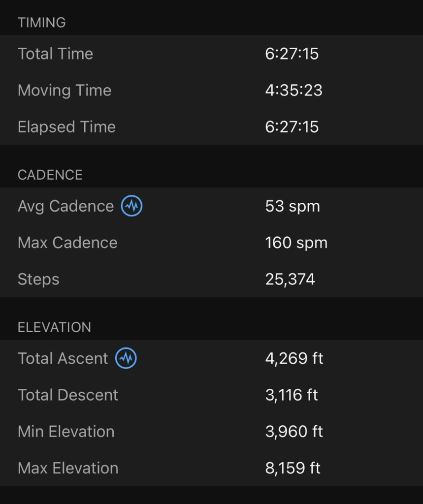
Task: Tap the ELEVATION section header
Action: (54, 328)
